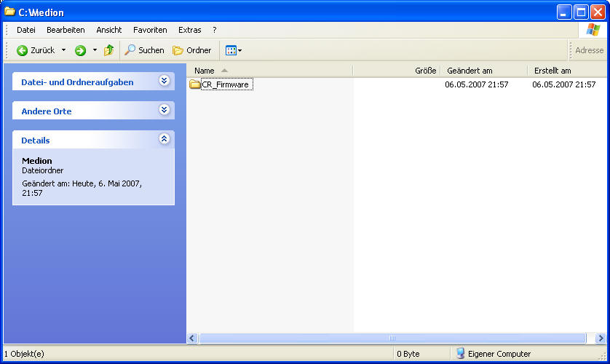The width and height of the screenshot is (610, 364).
Task: Click the horizontal scrollbar left arrow
Action: 192,339
